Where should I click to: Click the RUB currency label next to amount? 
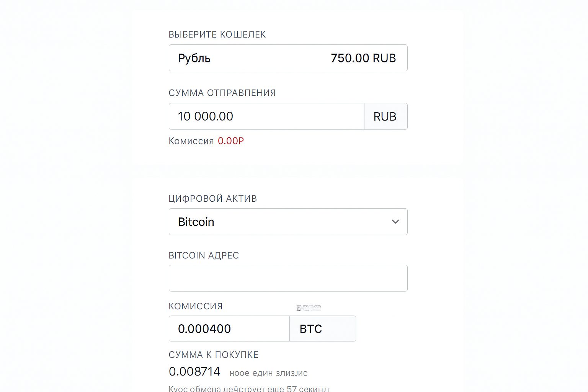(385, 116)
